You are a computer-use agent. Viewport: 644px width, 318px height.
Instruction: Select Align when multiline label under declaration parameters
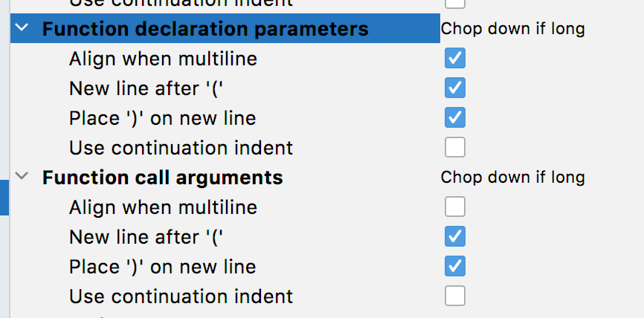(x=163, y=59)
